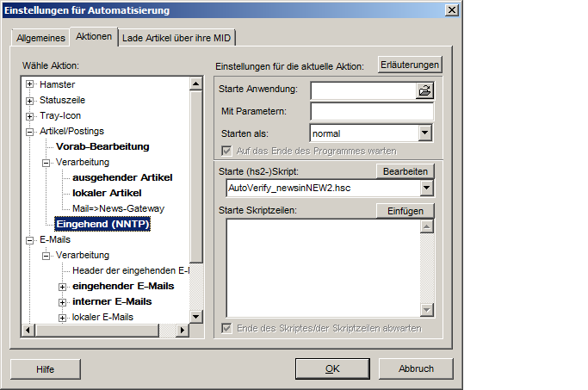Expand the eingehender E-Mails node

pos(63,286)
